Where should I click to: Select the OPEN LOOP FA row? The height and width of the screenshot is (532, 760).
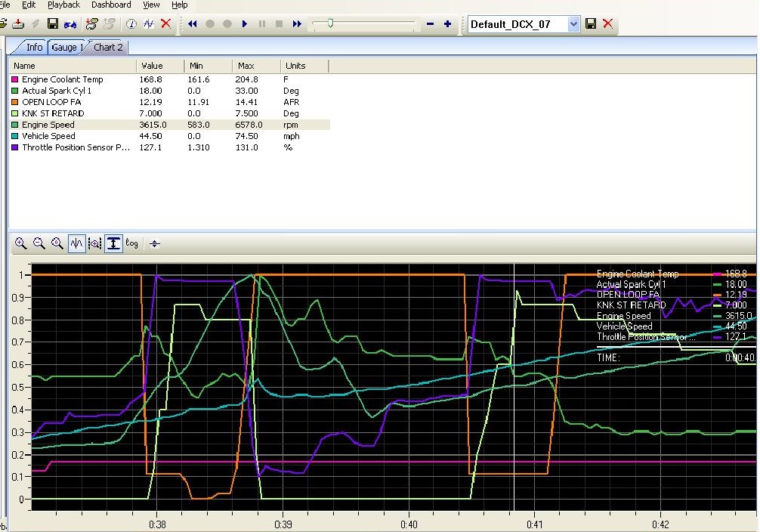tap(170, 102)
